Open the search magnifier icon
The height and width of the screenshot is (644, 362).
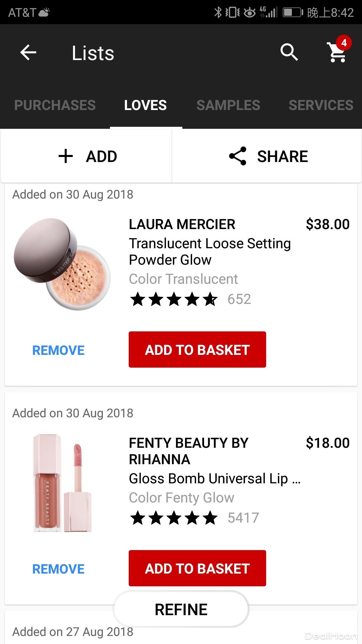pos(289,52)
